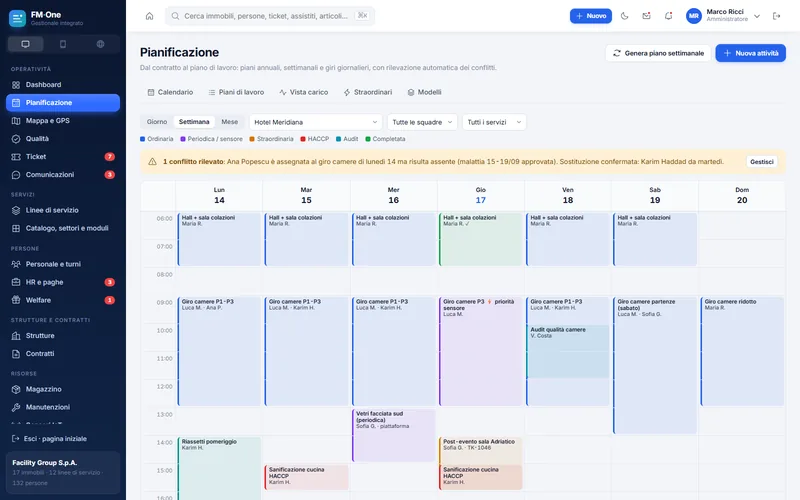800x500 pixels.
Task: Switch to Straordinari tab
Action: point(368,92)
